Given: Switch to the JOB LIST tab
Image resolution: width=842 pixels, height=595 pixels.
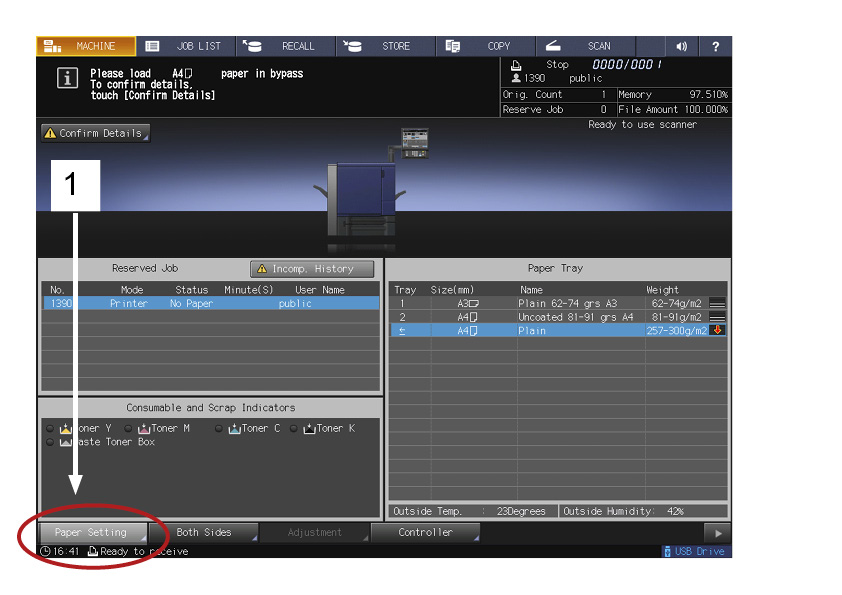Looking at the screenshot, I should pyautogui.click(x=186, y=46).
